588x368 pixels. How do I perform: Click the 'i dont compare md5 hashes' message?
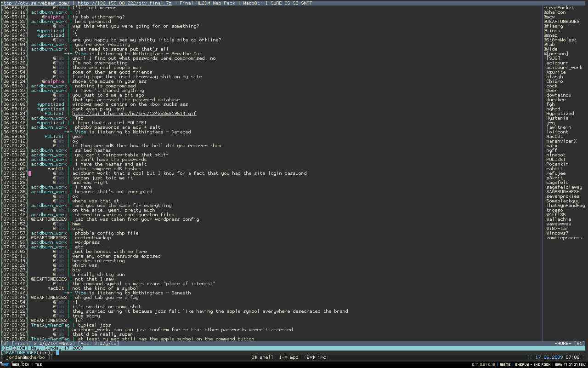pyautogui.click(x=107, y=169)
